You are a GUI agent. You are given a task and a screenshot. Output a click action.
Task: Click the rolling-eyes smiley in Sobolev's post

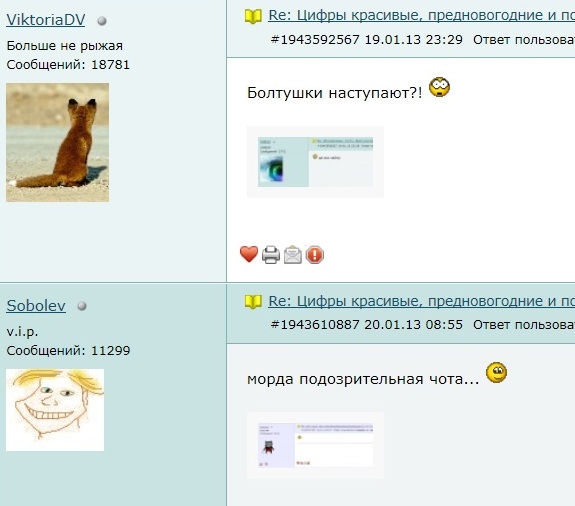pos(497,373)
